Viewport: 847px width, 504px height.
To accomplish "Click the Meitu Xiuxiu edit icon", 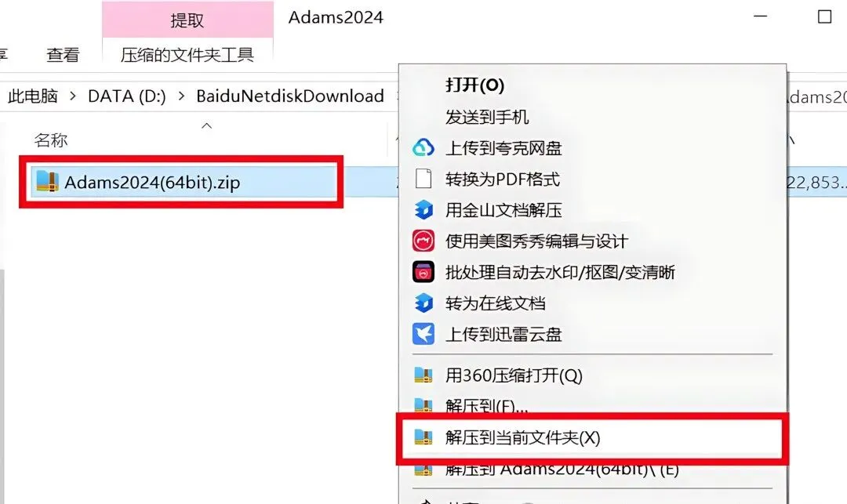I will 423,241.
